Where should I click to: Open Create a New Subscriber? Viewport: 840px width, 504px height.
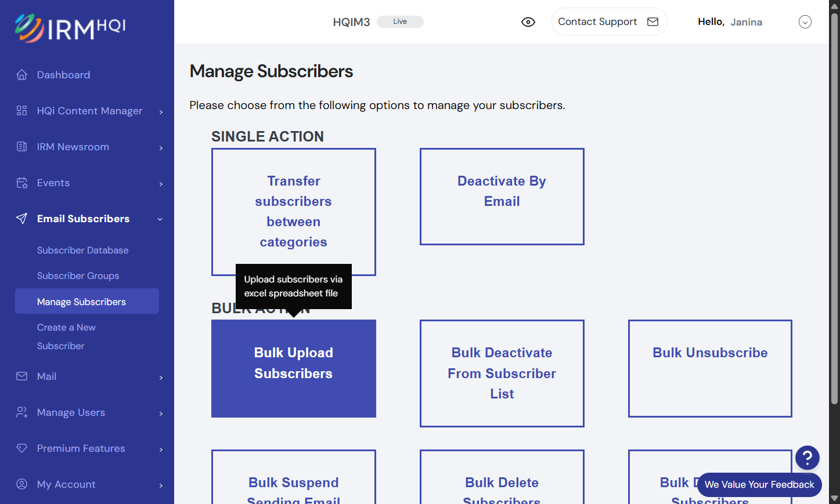pyautogui.click(x=66, y=336)
